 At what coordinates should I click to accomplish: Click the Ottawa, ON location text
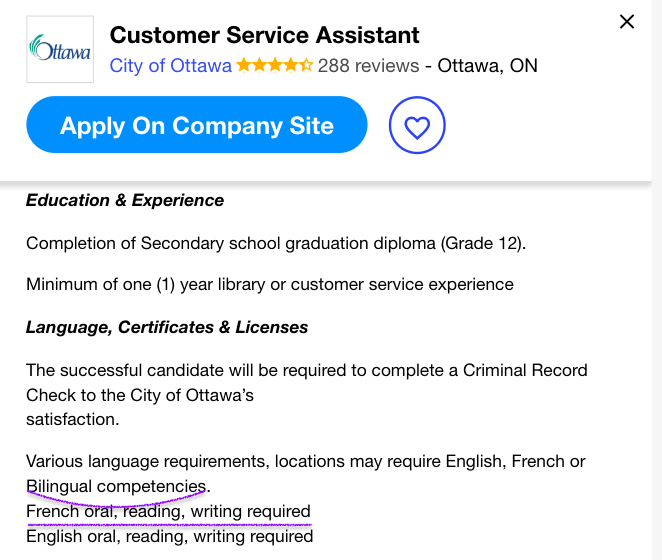(x=487, y=66)
